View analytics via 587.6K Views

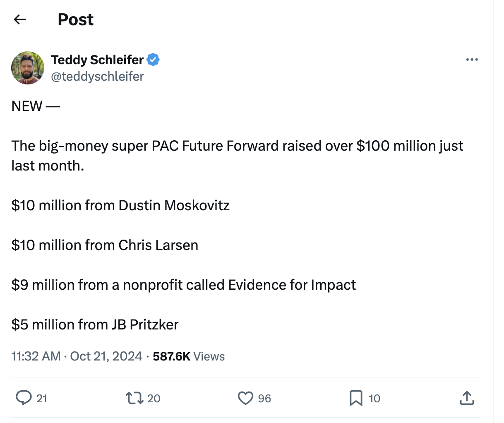(x=189, y=356)
